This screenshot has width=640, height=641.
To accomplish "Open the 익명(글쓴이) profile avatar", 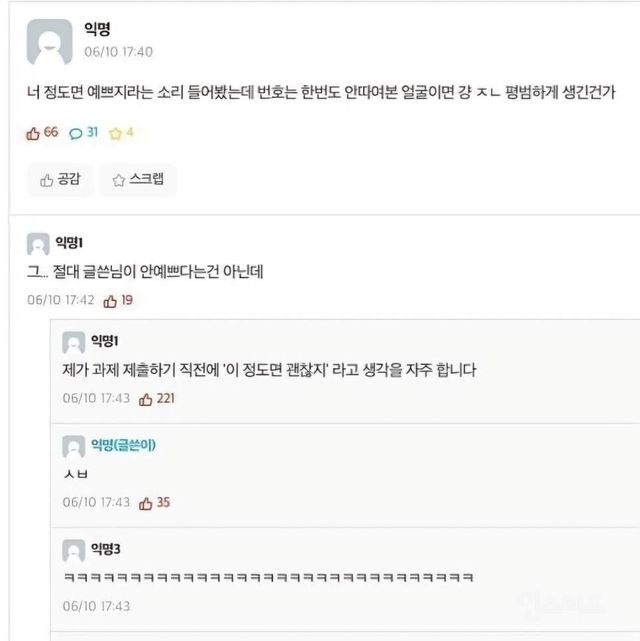I will click(73, 446).
